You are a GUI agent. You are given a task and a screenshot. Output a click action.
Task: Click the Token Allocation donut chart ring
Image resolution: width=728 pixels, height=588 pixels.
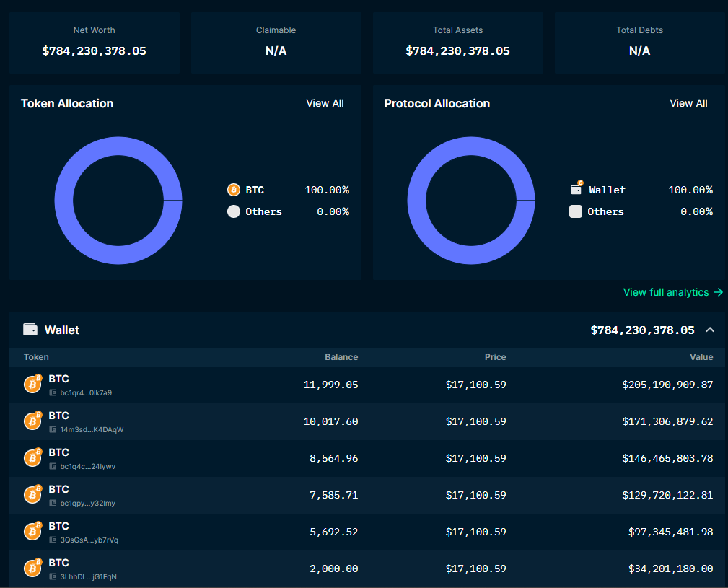pos(65,201)
